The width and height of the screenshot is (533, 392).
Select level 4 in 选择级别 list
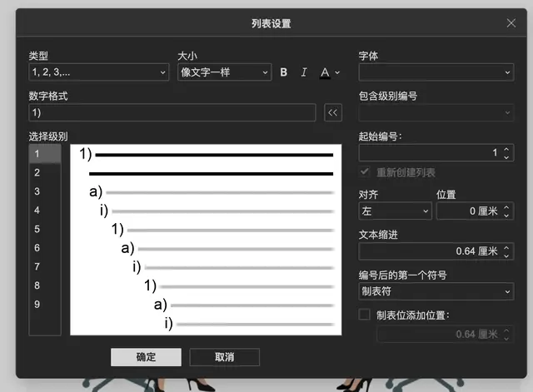click(45, 210)
